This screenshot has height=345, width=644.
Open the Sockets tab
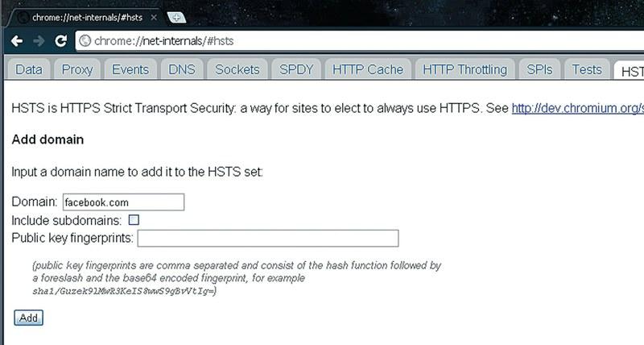237,70
